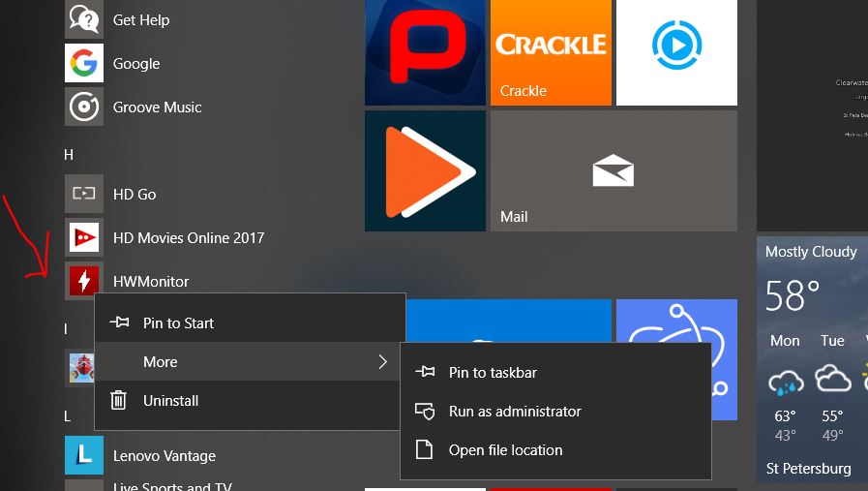Click the Mon forecast in weather tile
The image size is (868, 491).
(x=785, y=386)
